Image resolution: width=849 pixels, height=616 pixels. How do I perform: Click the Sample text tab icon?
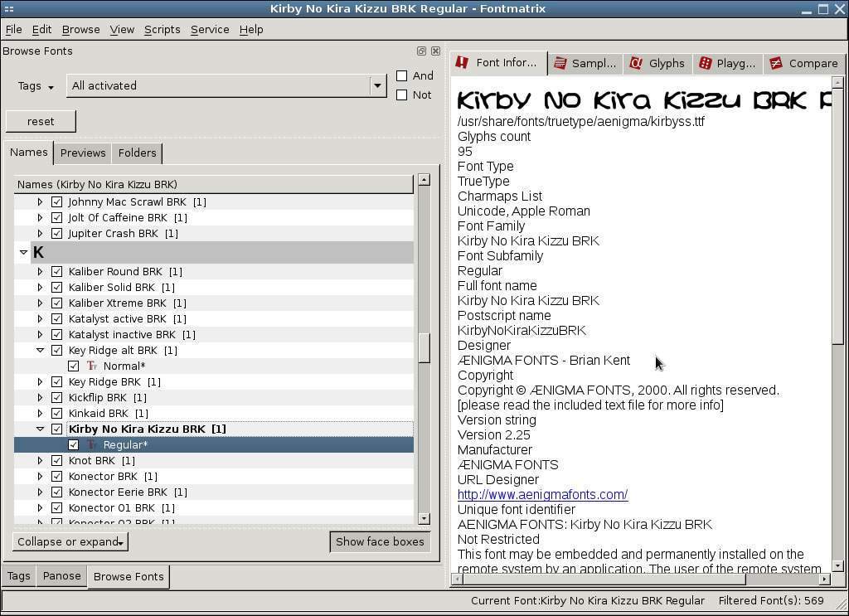(560, 63)
